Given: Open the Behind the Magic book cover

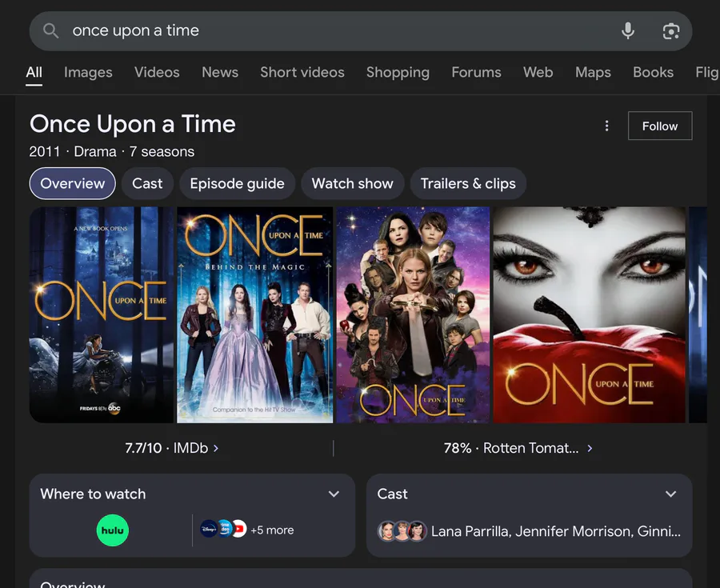Looking at the screenshot, I should (x=255, y=314).
